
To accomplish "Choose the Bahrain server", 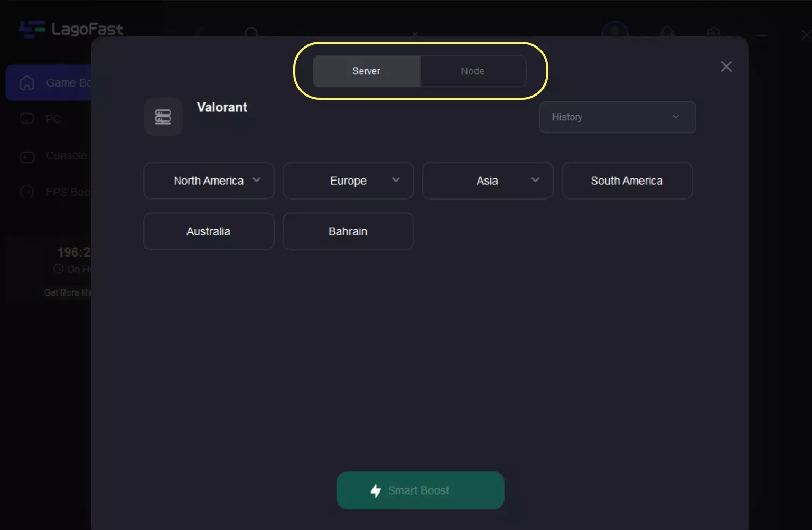I will pos(348,231).
